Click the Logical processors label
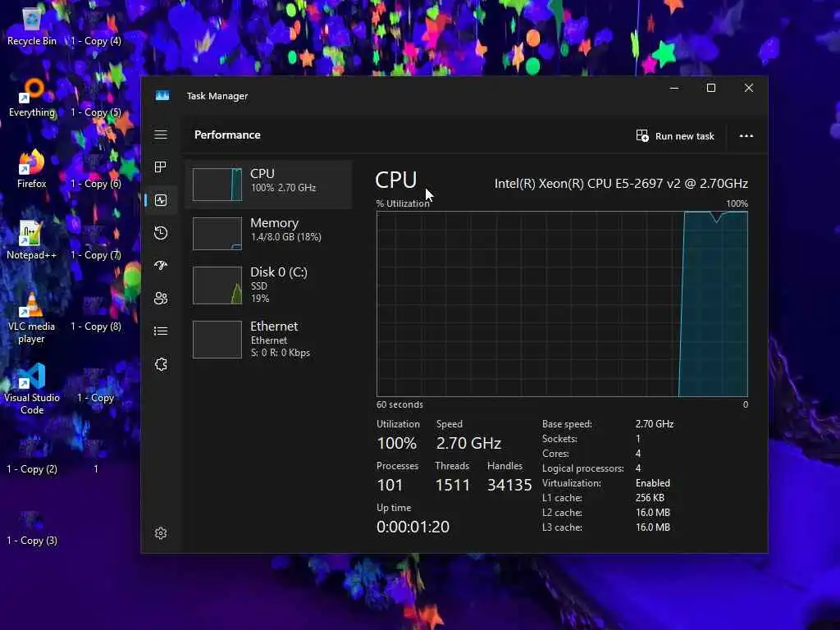The width and height of the screenshot is (840, 630). pyautogui.click(x=583, y=468)
